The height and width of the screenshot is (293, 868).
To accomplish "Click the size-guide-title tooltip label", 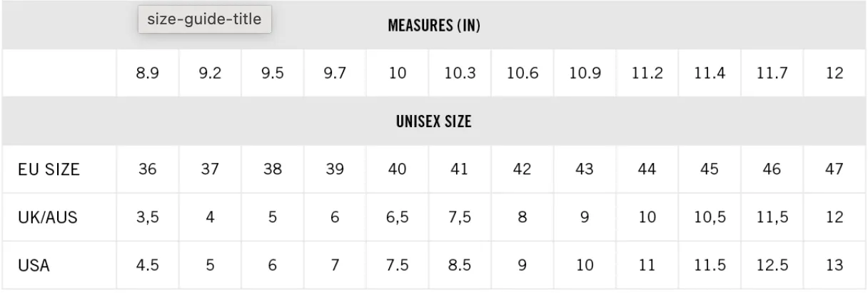I will click(205, 19).
